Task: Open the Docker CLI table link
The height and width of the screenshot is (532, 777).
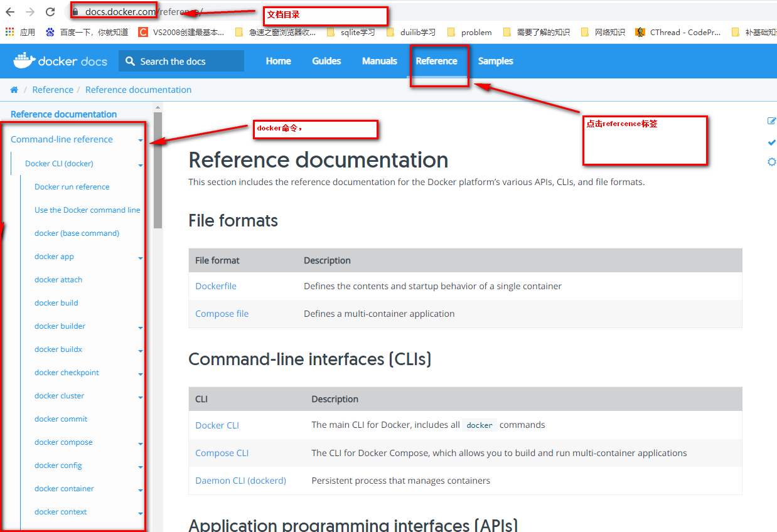Action: 217,425
